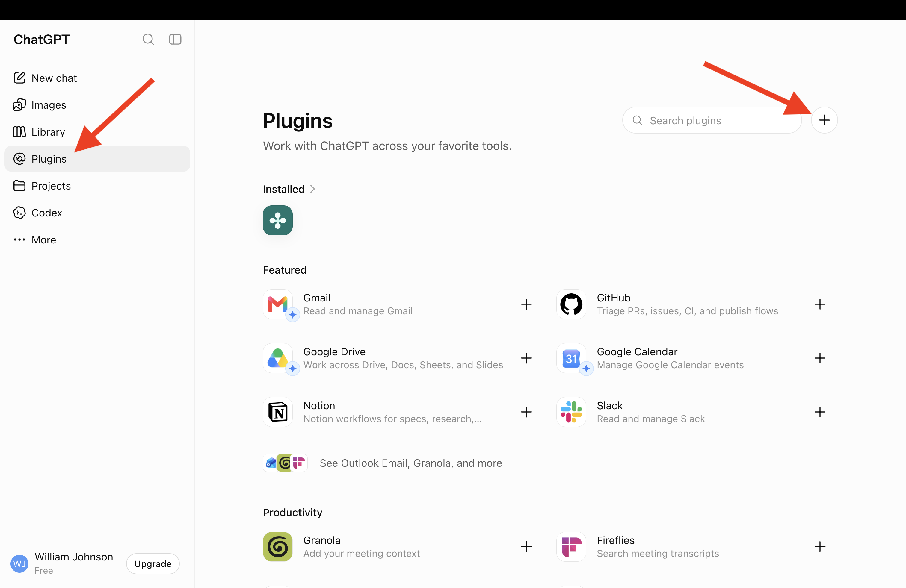Image resolution: width=906 pixels, height=588 pixels.
Task: Expand the More sidebar options
Action: point(97,240)
